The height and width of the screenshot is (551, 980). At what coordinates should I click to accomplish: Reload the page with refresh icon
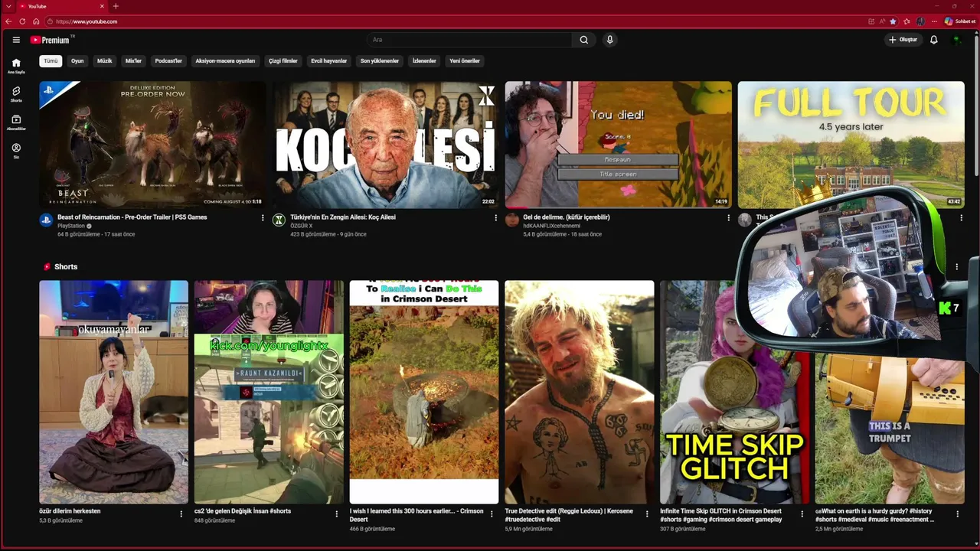point(22,21)
